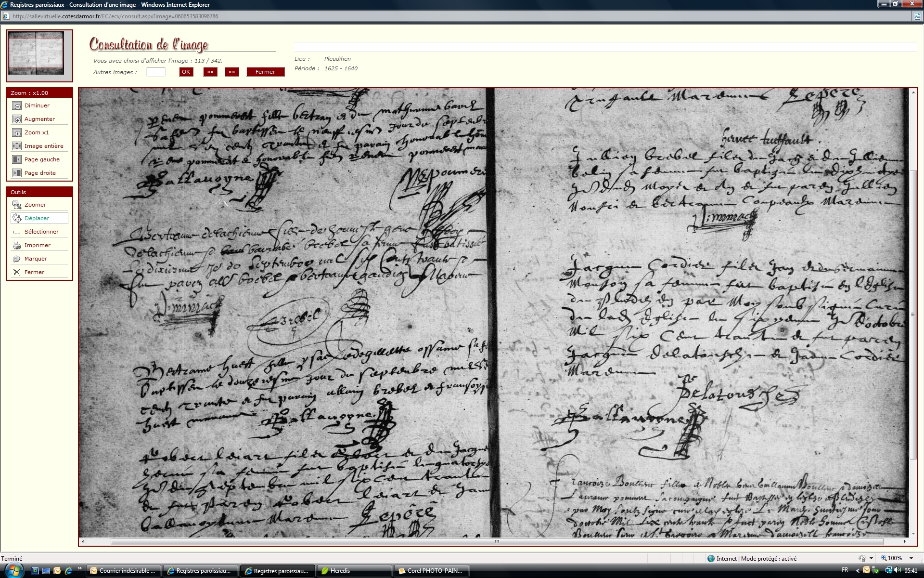
Task: Click the red Fermer button in header
Action: click(265, 72)
